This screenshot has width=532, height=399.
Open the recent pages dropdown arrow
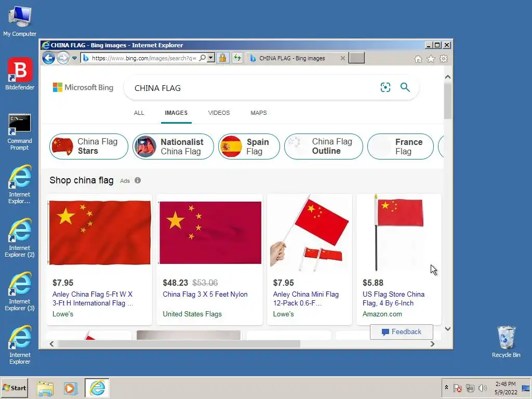[74, 58]
